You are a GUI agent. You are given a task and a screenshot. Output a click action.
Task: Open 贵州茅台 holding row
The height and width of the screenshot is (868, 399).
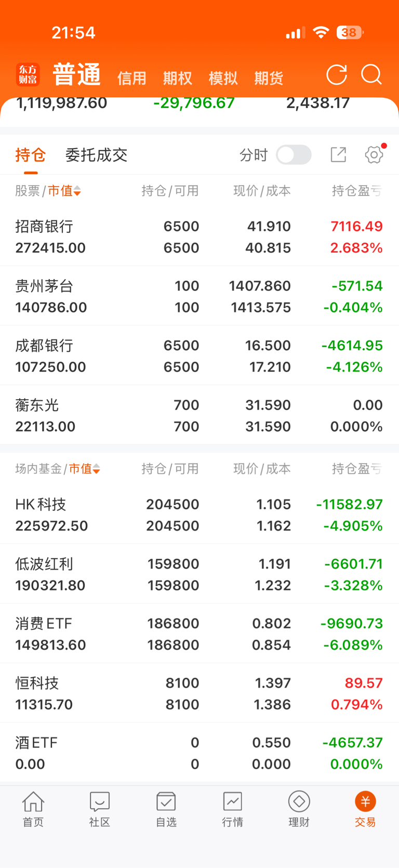[x=199, y=296]
